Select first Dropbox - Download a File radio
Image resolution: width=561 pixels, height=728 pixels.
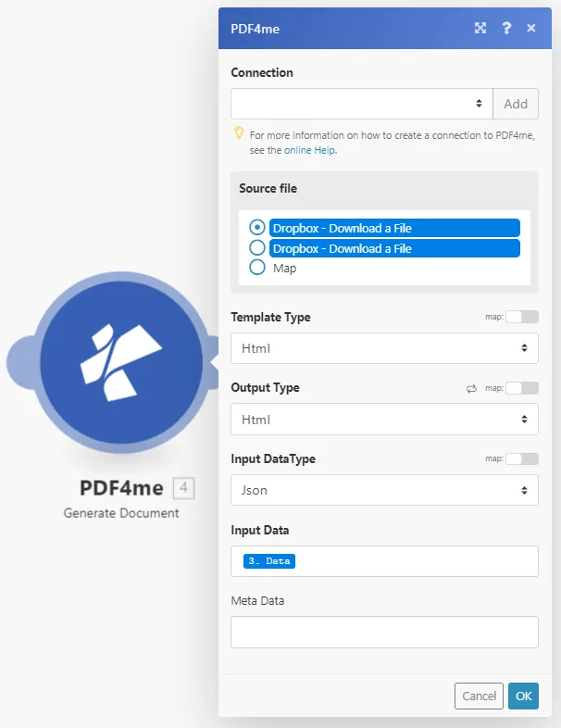coord(257,228)
